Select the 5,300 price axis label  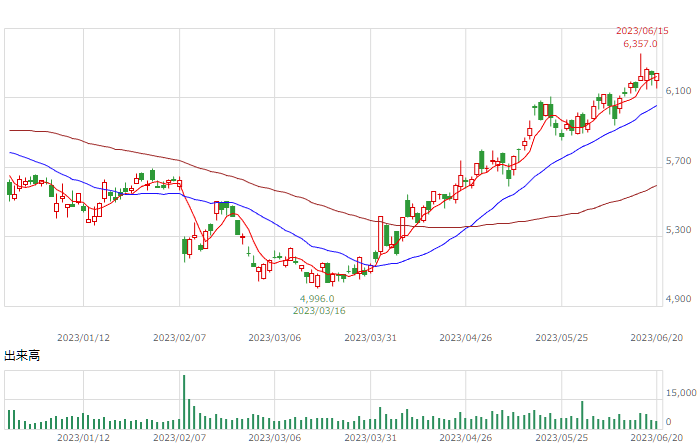pyautogui.click(x=678, y=230)
